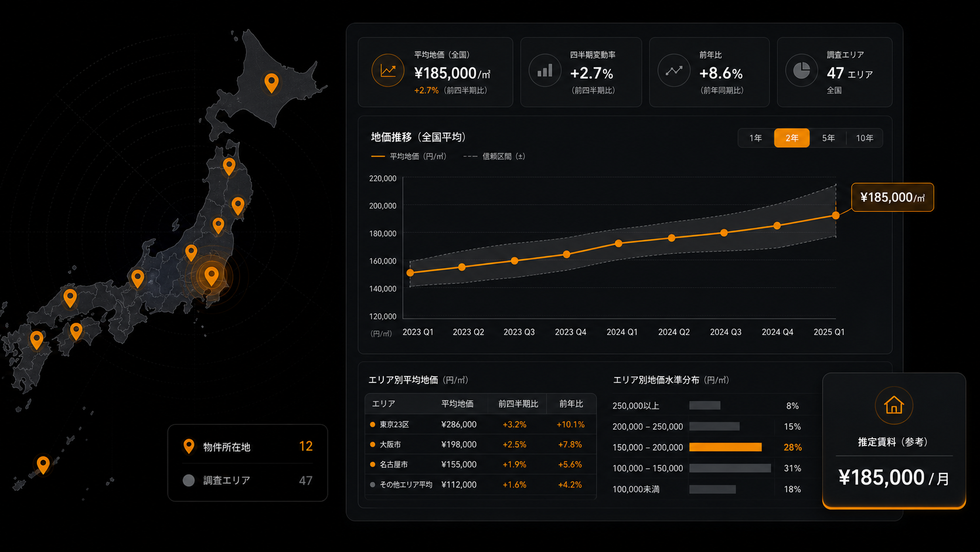
Task: Click the +10.1% value
Action: click(570, 424)
